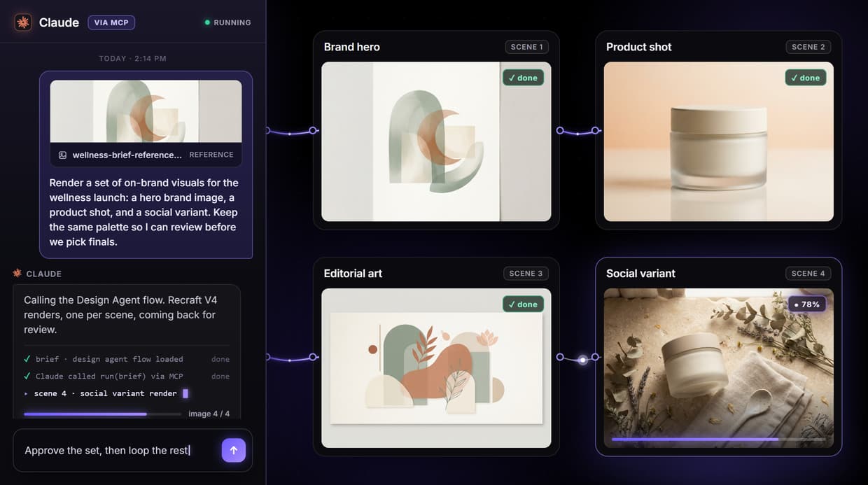Image resolution: width=868 pixels, height=485 pixels.
Task: Click the Render a set of on-brand visuals message
Action: 144,212
